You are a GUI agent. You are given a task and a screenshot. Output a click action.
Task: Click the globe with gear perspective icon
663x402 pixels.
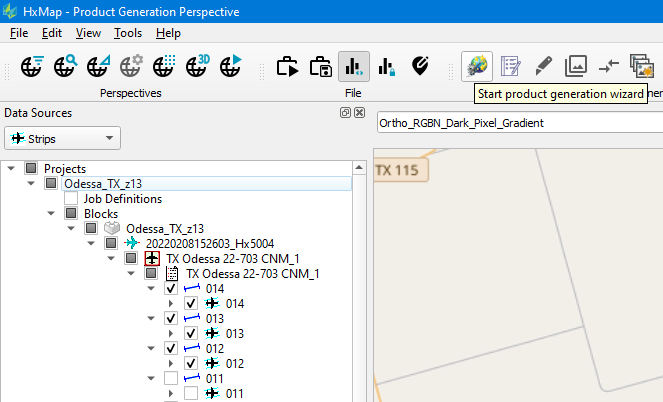coord(132,67)
